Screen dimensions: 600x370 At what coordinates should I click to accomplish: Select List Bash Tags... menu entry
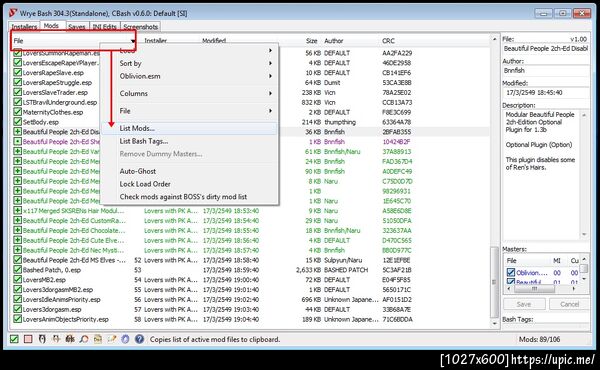189,141
